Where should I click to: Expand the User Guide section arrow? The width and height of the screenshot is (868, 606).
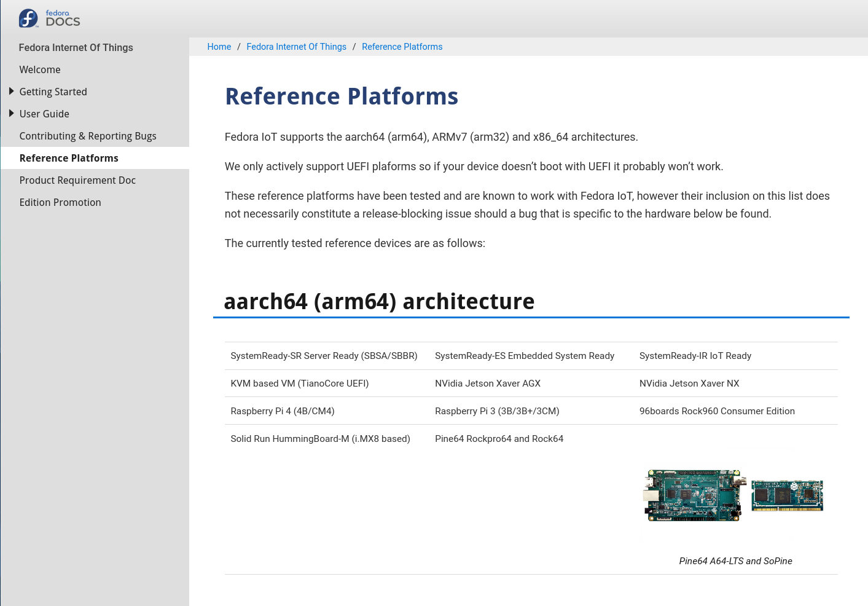point(11,113)
